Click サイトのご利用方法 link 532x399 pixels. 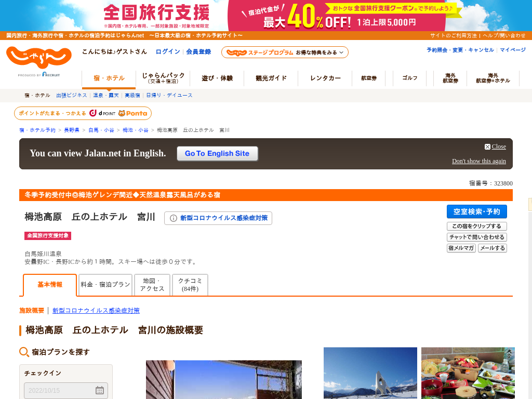453,35
